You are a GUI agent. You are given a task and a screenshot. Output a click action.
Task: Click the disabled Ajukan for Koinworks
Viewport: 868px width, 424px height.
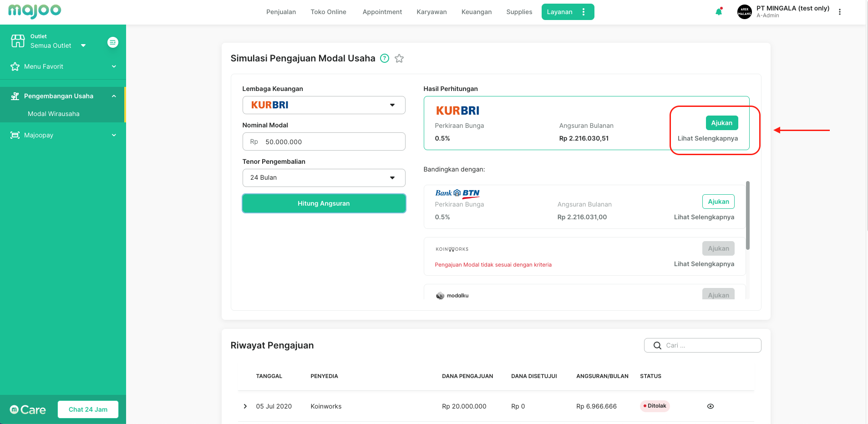[718, 248]
